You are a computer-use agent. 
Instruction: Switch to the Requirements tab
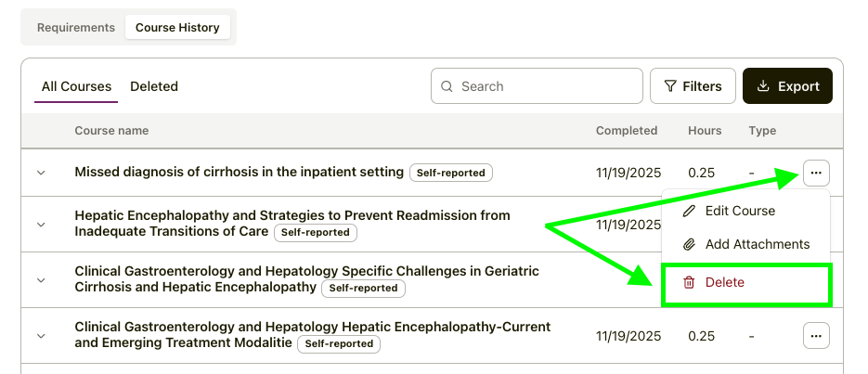(76, 28)
